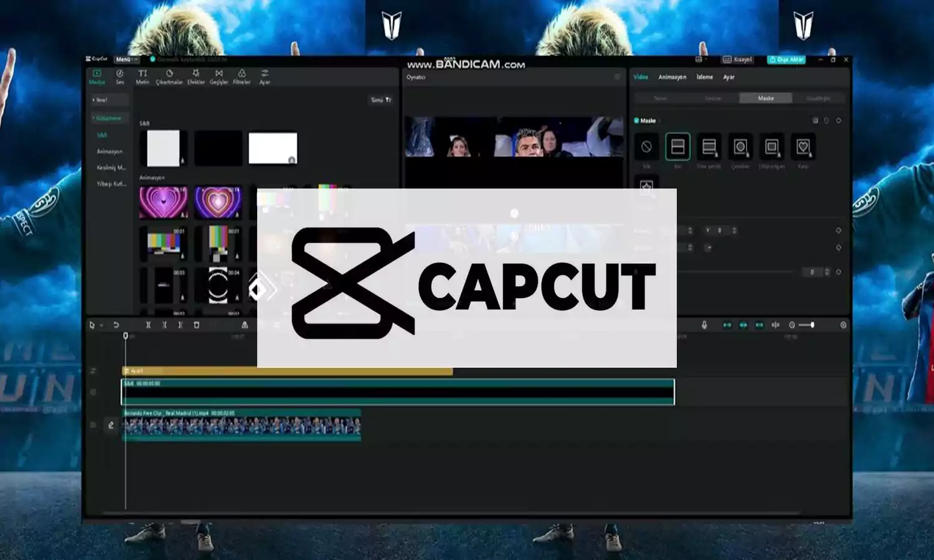Click the microphone record icon above the timeline
Screen dimensions: 934x560
(x=704, y=325)
